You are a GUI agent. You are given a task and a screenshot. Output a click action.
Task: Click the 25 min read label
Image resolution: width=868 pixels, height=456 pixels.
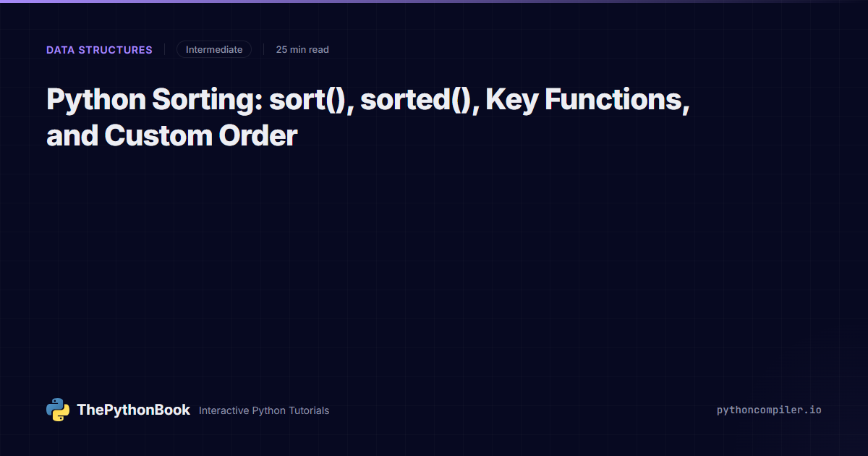(x=302, y=50)
